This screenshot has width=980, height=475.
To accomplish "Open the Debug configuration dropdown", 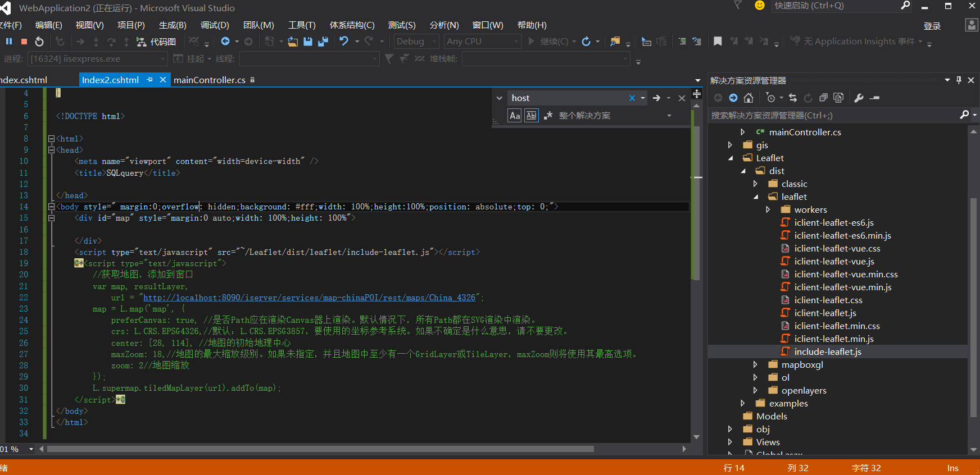I will coord(416,42).
